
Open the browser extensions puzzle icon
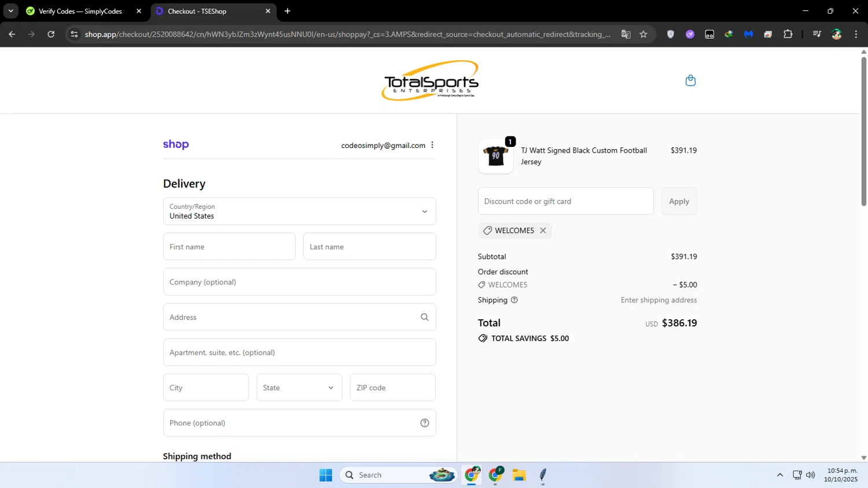788,34
